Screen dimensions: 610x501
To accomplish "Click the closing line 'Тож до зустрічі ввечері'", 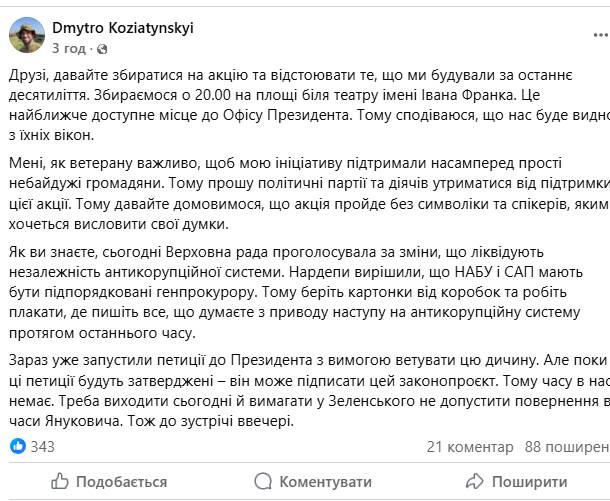I will 210,421.
